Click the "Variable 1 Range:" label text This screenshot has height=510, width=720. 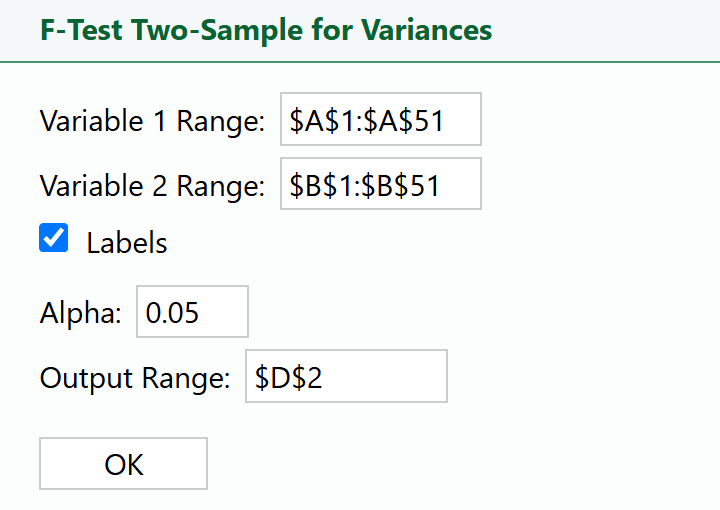click(x=152, y=121)
